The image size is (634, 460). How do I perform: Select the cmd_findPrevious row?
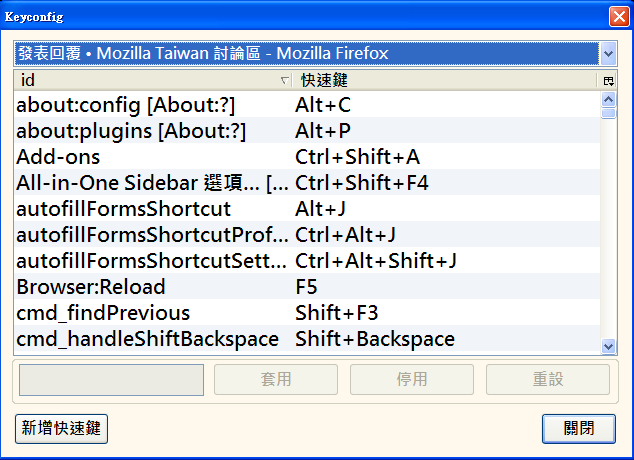[150, 313]
